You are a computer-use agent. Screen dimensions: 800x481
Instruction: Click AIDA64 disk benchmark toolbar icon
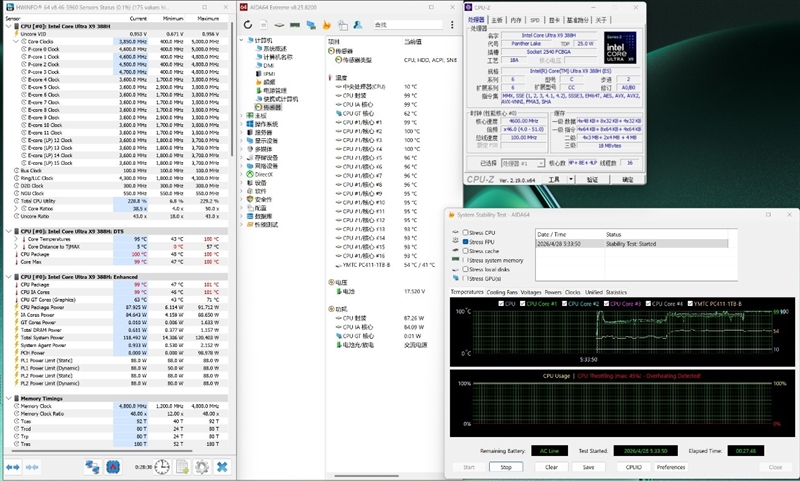click(279, 24)
